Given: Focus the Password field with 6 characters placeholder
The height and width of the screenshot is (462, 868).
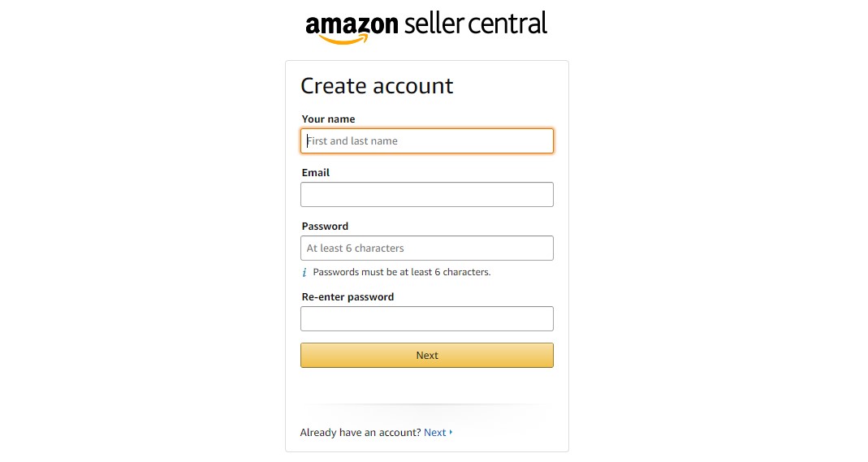Looking at the screenshot, I should (427, 248).
